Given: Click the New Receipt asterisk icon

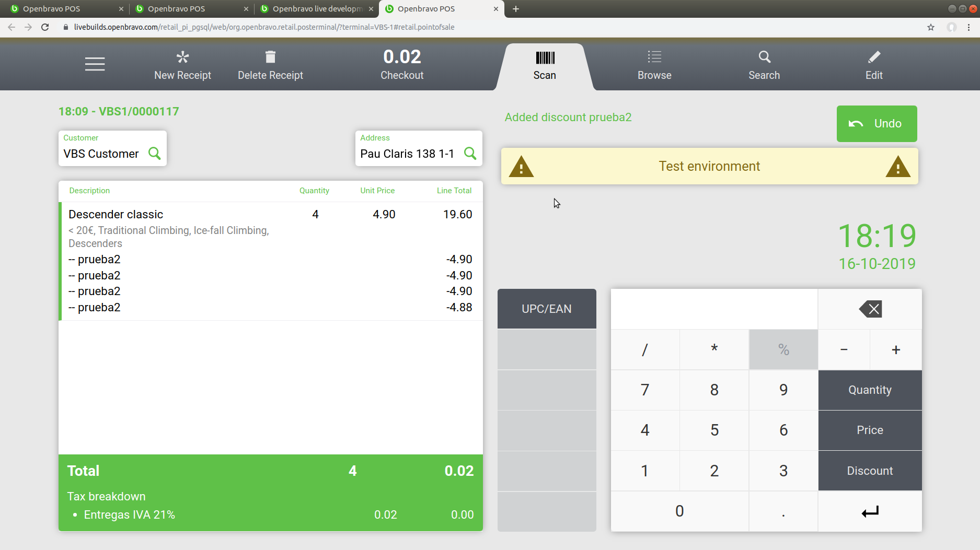Looking at the screenshot, I should [x=182, y=57].
